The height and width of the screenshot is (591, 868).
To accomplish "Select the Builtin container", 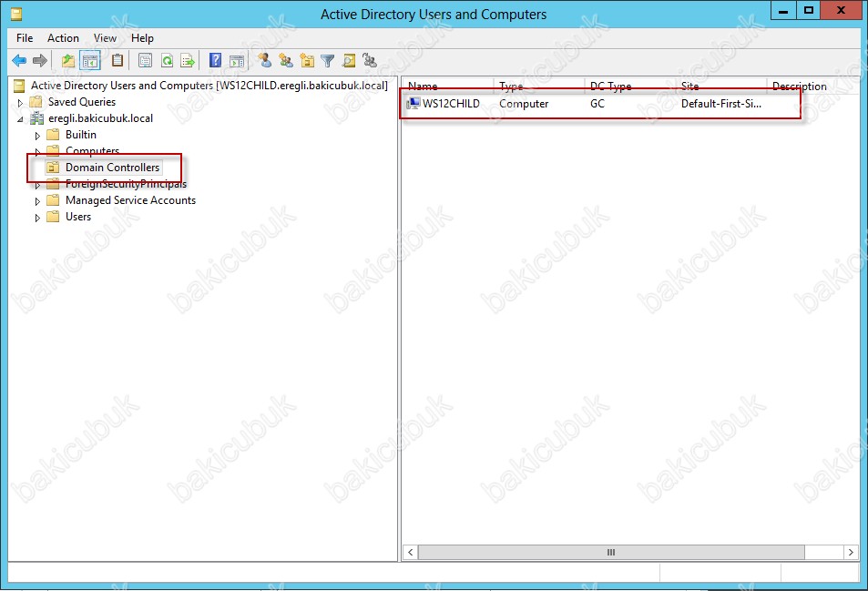I will 81,135.
